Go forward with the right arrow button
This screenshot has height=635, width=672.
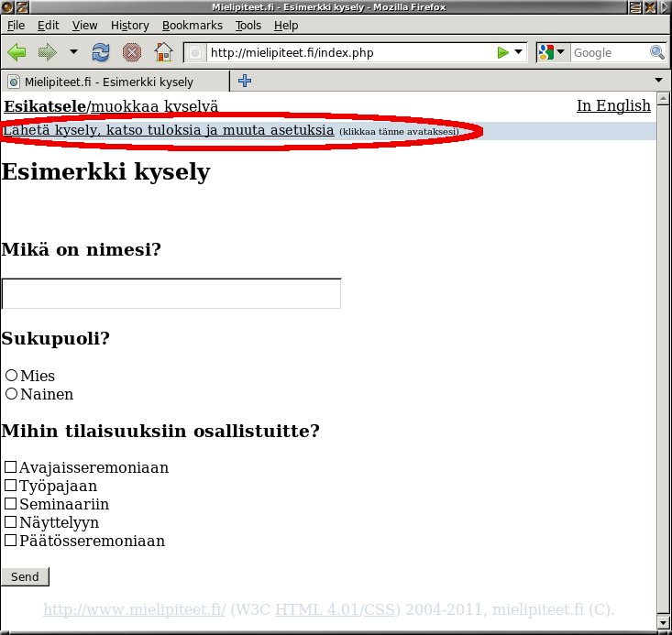pyautogui.click(x=47, y=53)
